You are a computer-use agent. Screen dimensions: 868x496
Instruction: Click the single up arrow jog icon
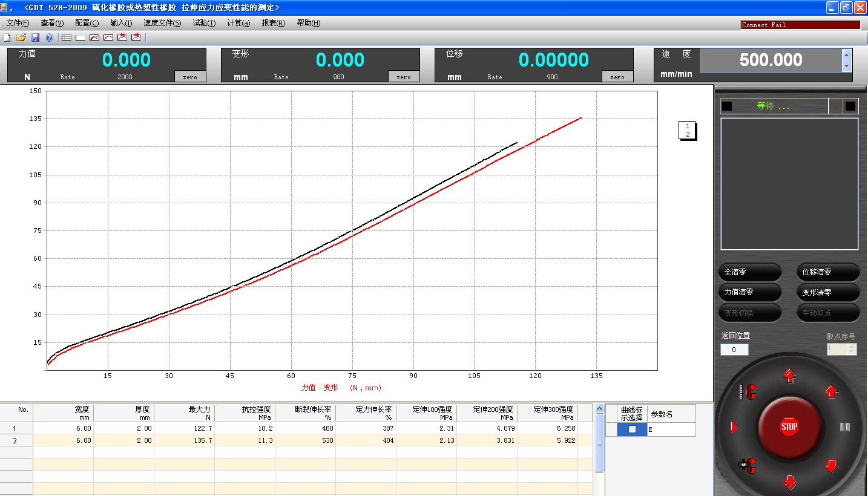(832, 392)
